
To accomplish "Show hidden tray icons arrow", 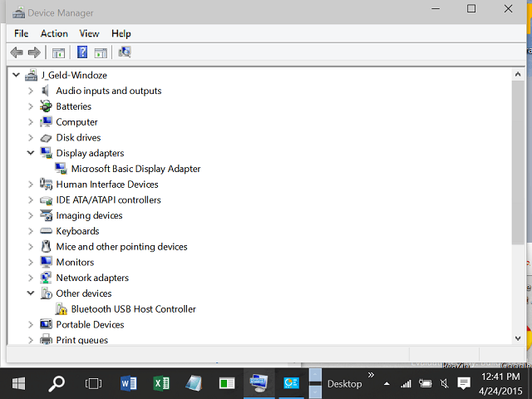I will coord(387,384).
